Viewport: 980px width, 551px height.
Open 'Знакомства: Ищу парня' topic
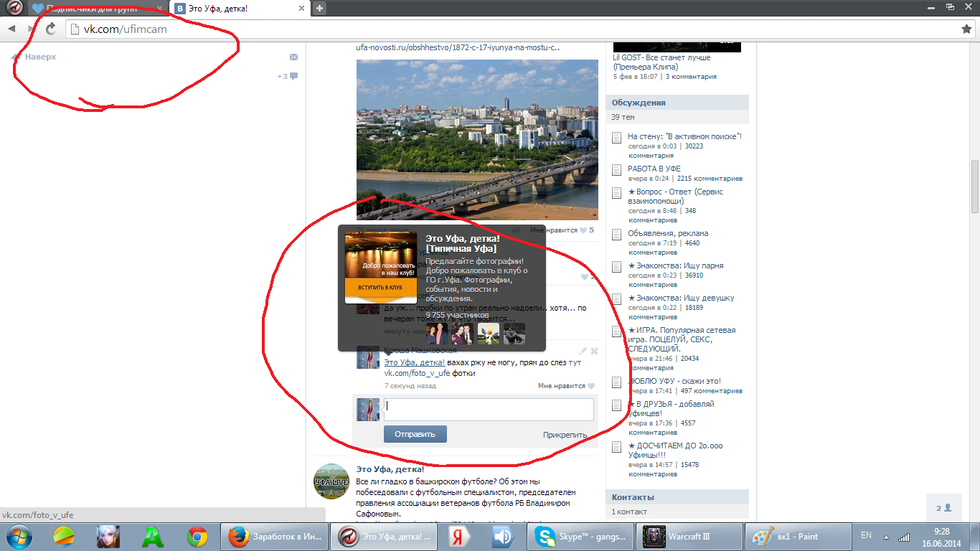[x=675, y=265]
